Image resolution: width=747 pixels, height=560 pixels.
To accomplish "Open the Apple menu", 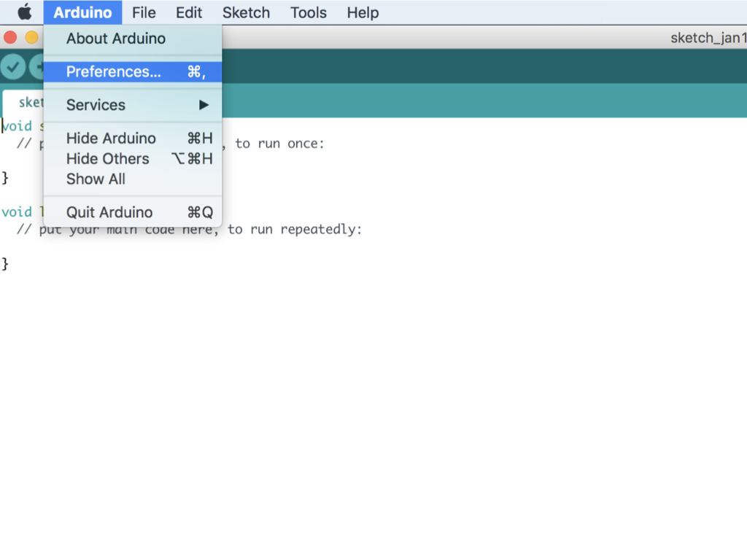I will click(24, 12).
